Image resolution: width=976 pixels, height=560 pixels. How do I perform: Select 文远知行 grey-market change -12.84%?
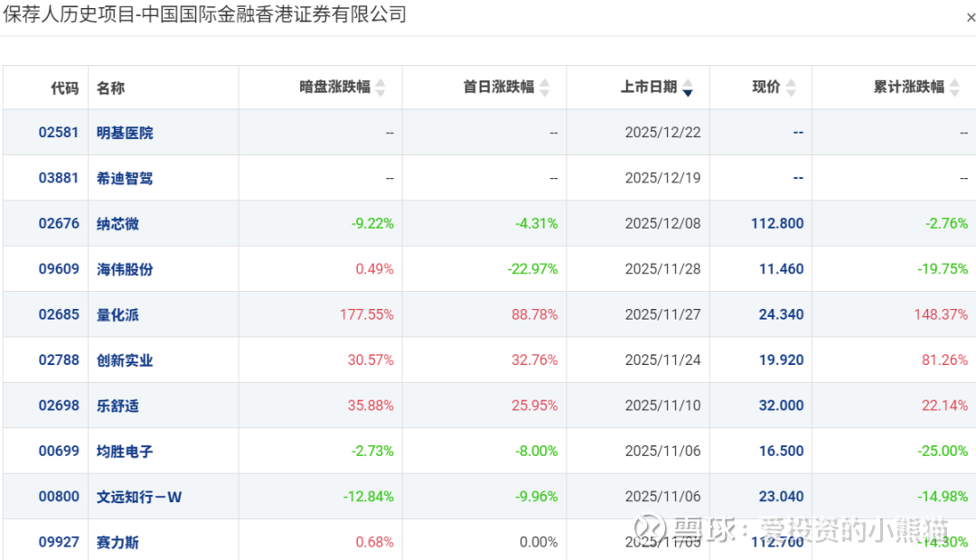[369, 496]
